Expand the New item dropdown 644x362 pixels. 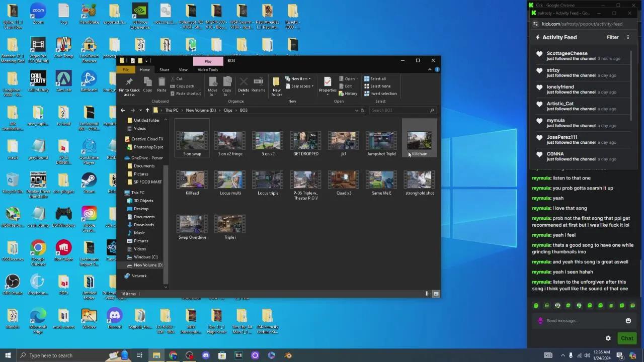298,79
